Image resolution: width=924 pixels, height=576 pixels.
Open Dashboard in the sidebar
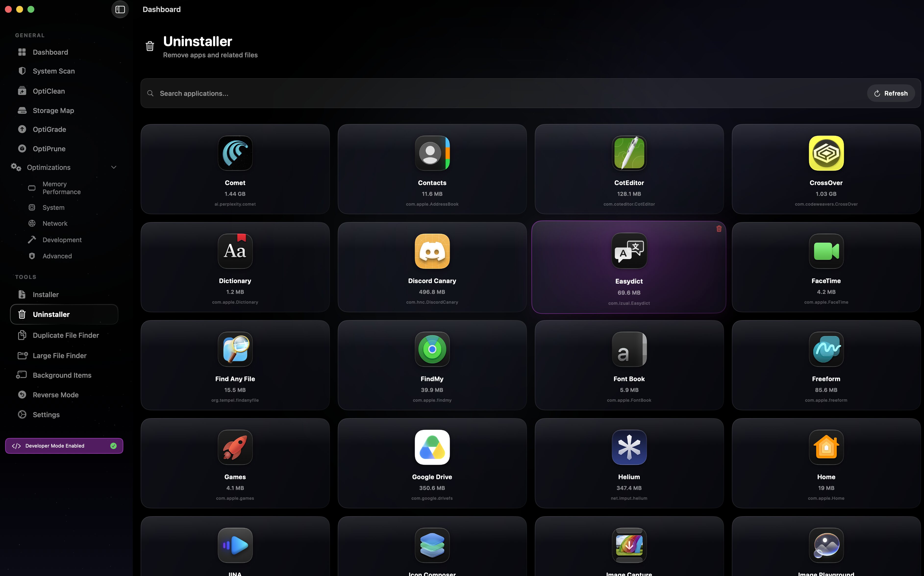[x=64, y=52]
